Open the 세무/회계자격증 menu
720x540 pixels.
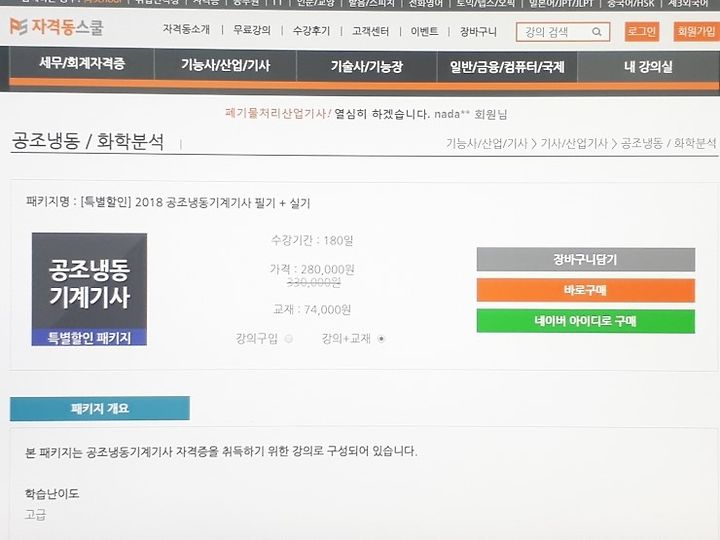point(82,63)
